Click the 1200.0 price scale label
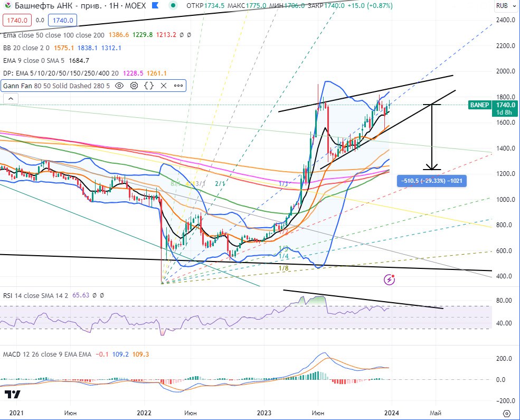 [x=505, y=174]
